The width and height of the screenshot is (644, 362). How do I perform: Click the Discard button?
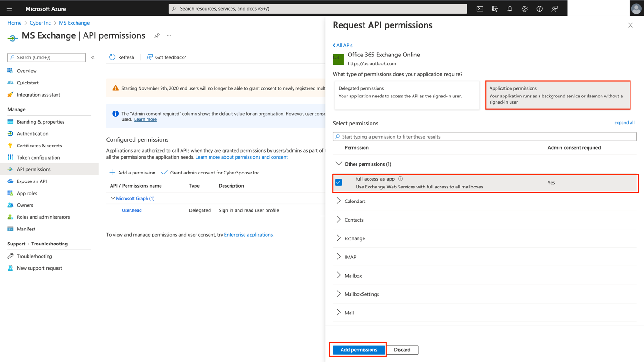402,350
